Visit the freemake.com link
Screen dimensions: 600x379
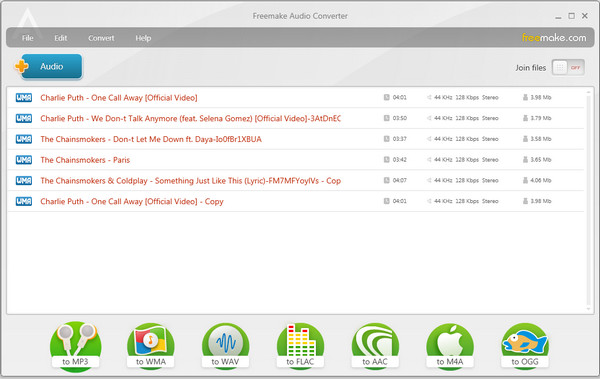pos(554,38)
